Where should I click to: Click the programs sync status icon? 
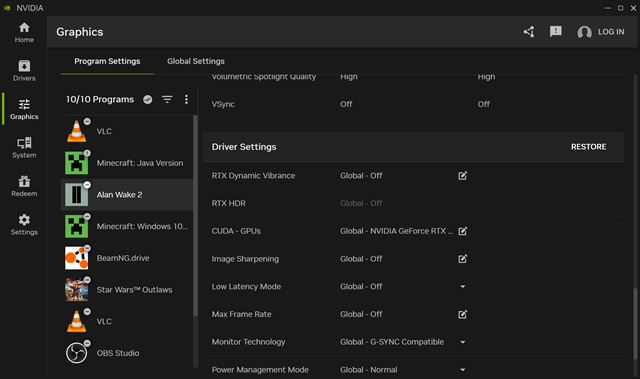pyautogui.click(x=148, y=99)
